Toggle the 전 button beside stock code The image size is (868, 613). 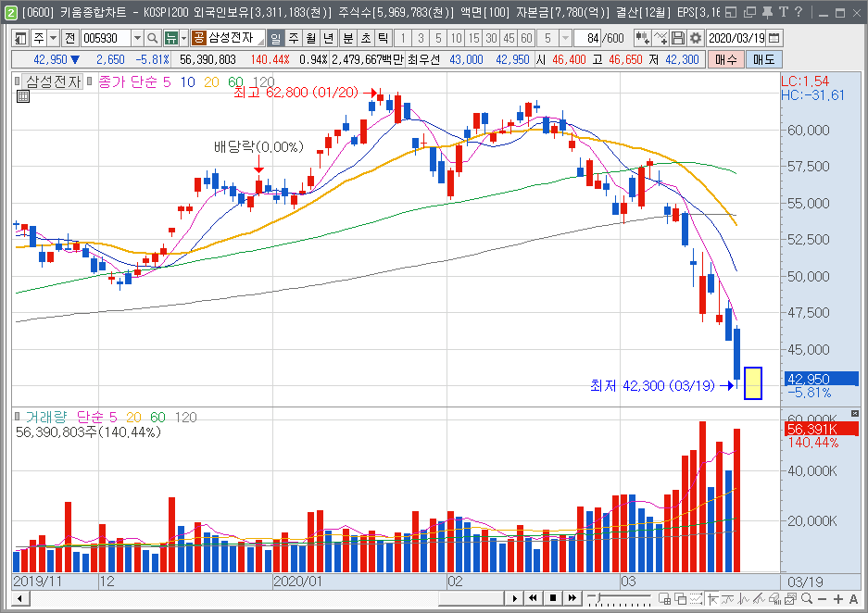(x=69, y=38)
